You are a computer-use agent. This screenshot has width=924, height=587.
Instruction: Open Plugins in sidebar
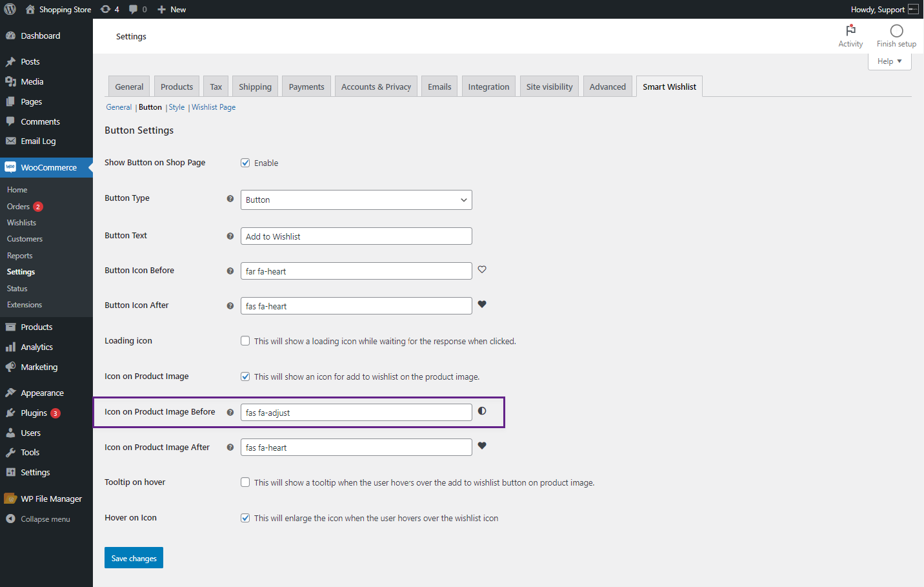[x=46, y=413]
